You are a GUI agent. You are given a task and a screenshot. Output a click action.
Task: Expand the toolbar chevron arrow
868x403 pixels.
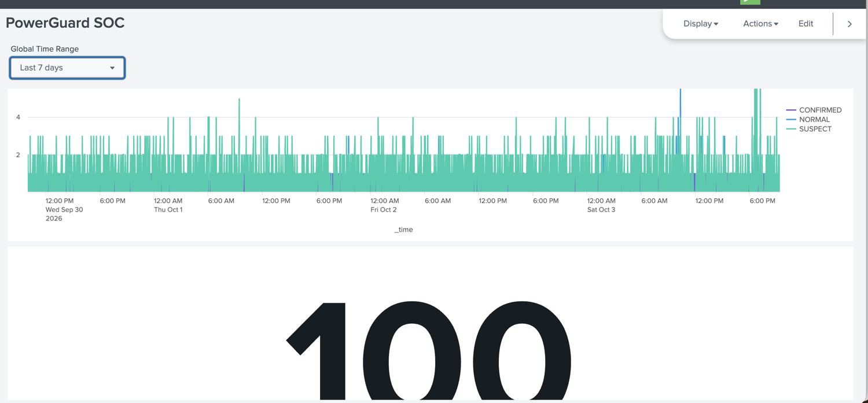(x=849, y=24)
